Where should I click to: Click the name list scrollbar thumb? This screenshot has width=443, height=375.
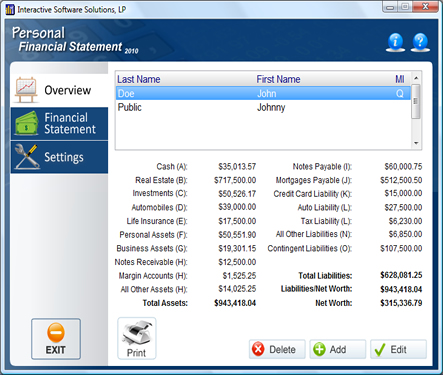coord(416,101)
